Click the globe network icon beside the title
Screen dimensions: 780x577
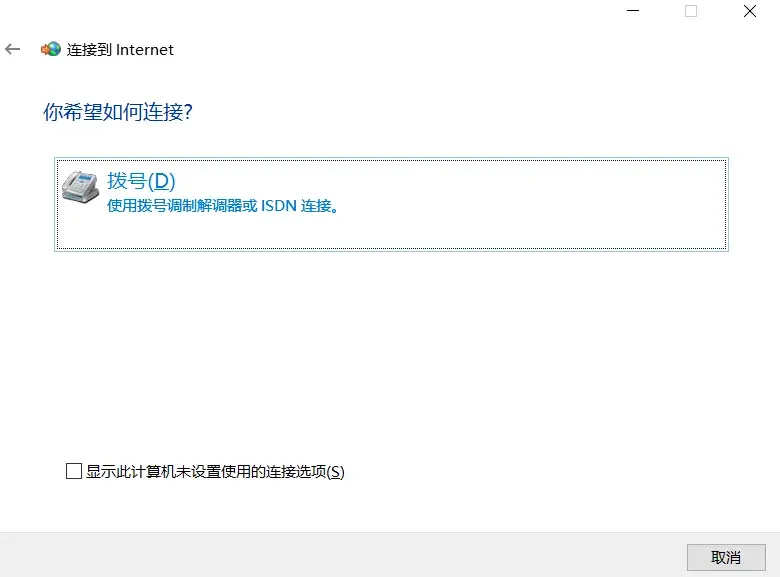click(x=51, y=49)
